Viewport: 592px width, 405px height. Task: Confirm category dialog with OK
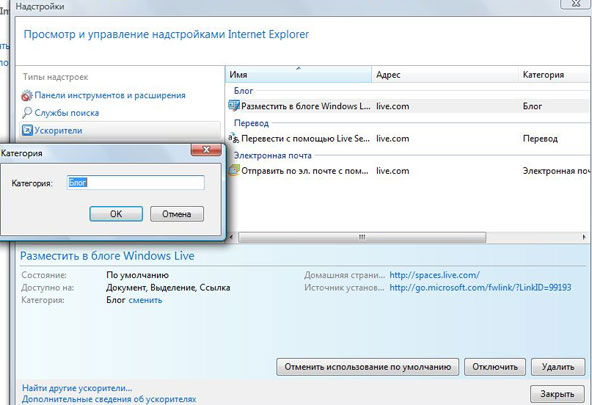(116, 214)
